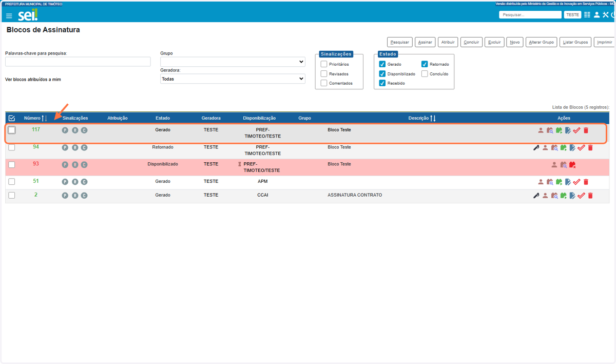Sort by Descrição ascending arrow
Screen dimensions: 616x364
click(431, 119)
